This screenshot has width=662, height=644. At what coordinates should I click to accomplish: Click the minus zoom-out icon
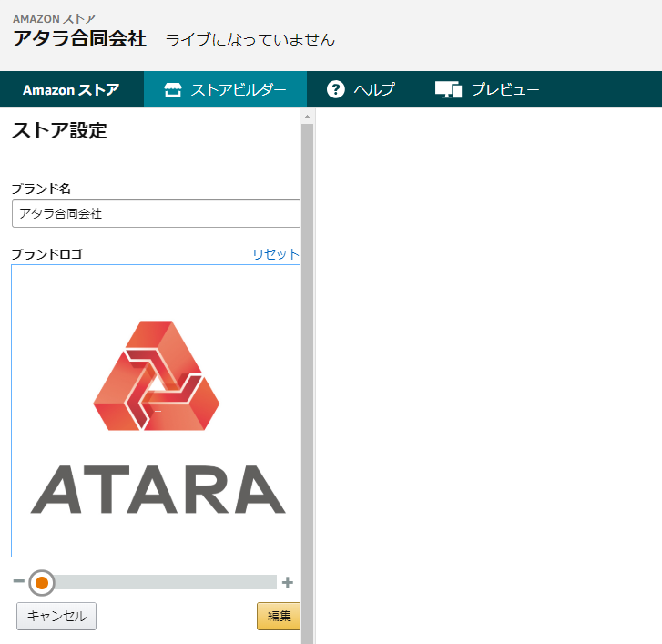[18, 581]
